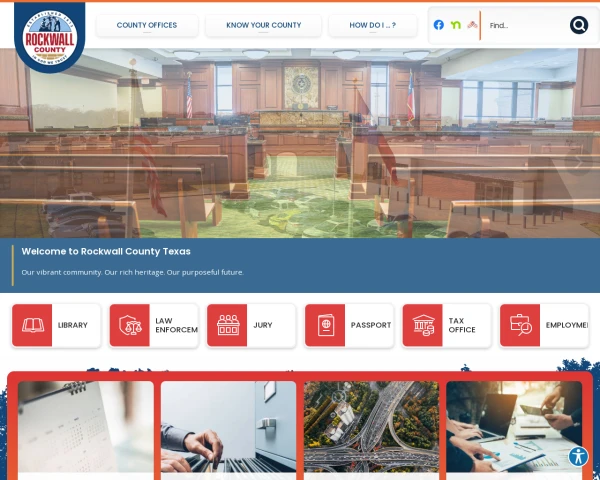The image size is (600, 480).
Task: Open the Nextdoor social icon
Action: point(455,25)
